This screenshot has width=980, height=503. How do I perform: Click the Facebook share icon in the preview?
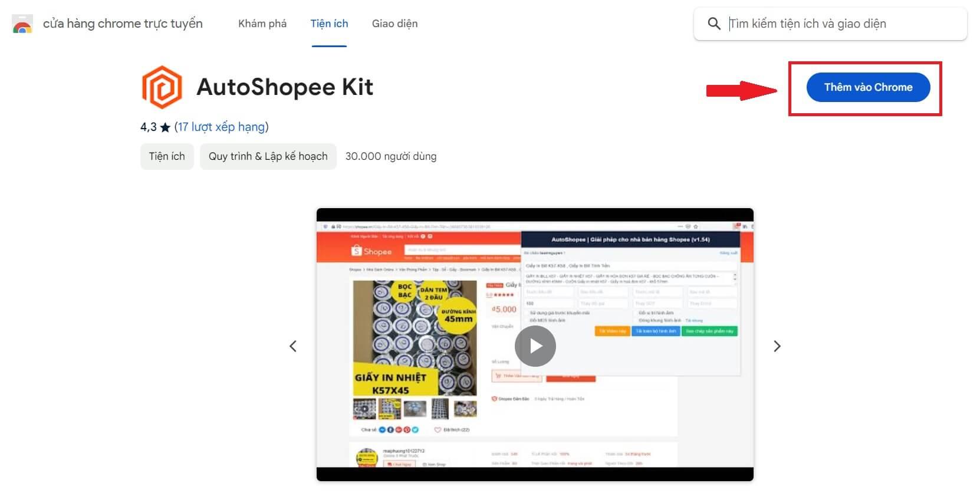[x=390, y=430]
